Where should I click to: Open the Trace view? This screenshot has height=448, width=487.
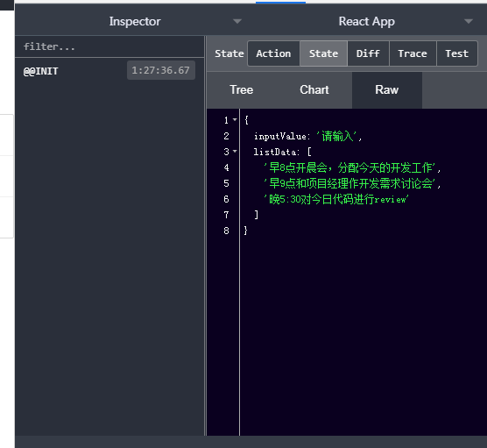click(x=413, y=53)
